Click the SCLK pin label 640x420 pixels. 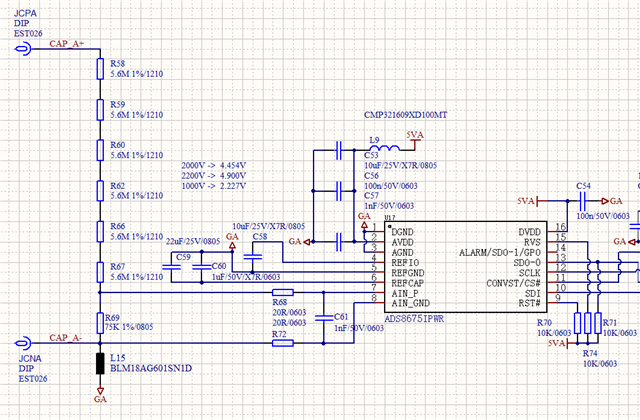point(530,273)
